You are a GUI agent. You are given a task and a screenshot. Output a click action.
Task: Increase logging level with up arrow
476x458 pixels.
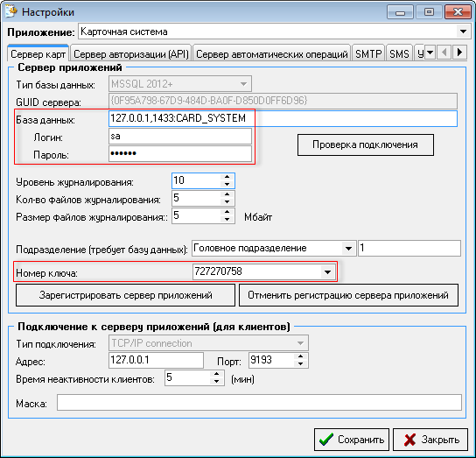(227, 177)
